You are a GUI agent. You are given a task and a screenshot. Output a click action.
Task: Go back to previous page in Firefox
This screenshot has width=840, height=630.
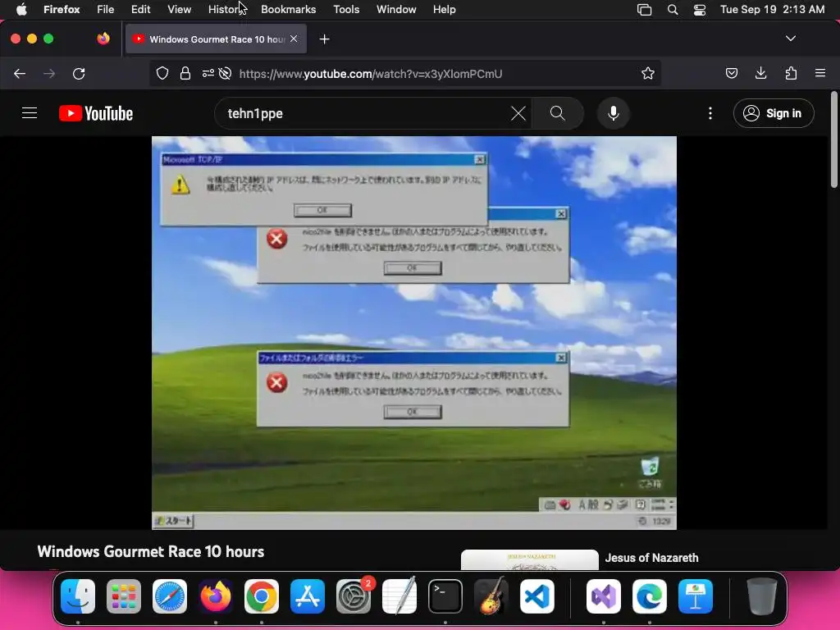[20, 73]
